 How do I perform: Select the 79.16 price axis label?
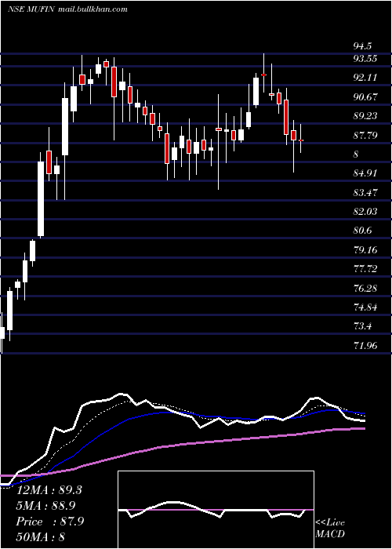(x=365, y=250)
